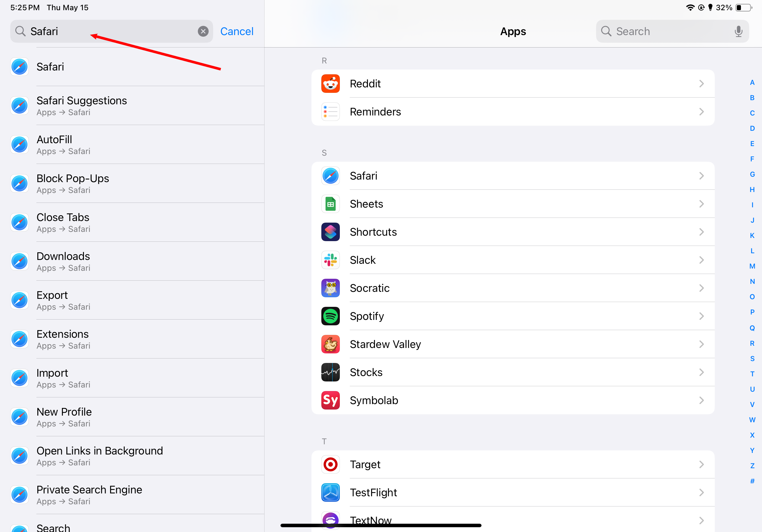Tap the TestFlight app icon
The height and width of the screenshot is (532, 762).
pos(330,492)
